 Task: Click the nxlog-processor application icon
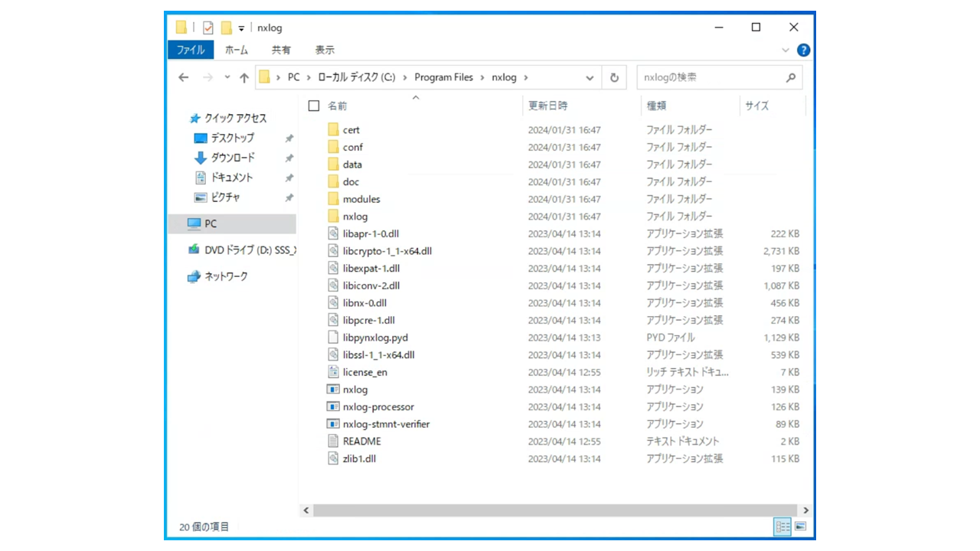pyautogui.click(x=333, y=406)
